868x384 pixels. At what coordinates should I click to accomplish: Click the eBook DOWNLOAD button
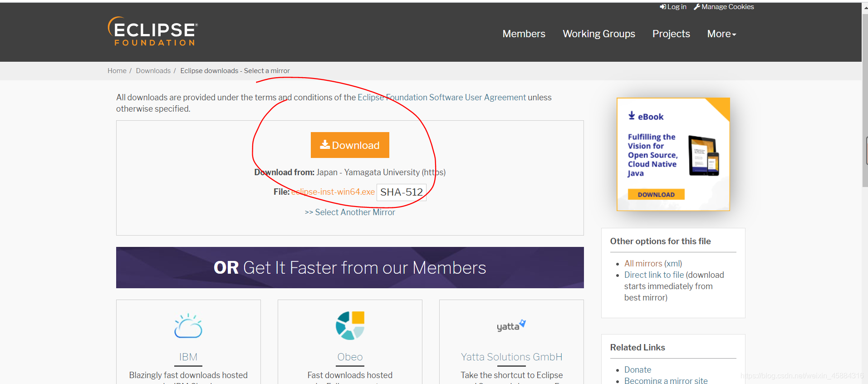[656, 194]
